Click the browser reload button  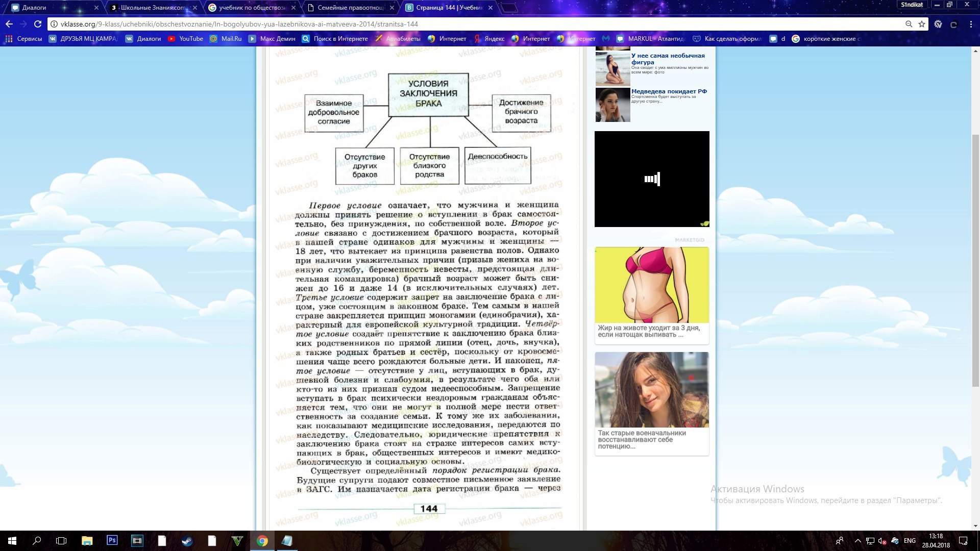[x=37, y=24]
